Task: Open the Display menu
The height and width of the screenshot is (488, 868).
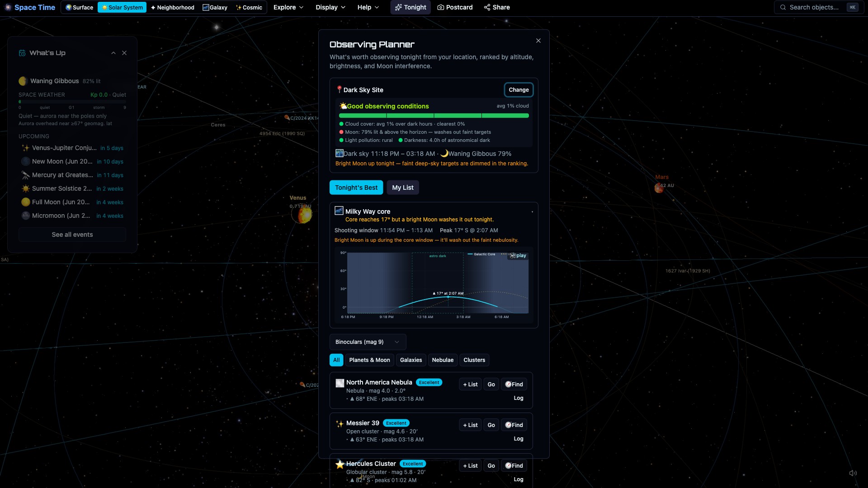Action: (330, 7)
